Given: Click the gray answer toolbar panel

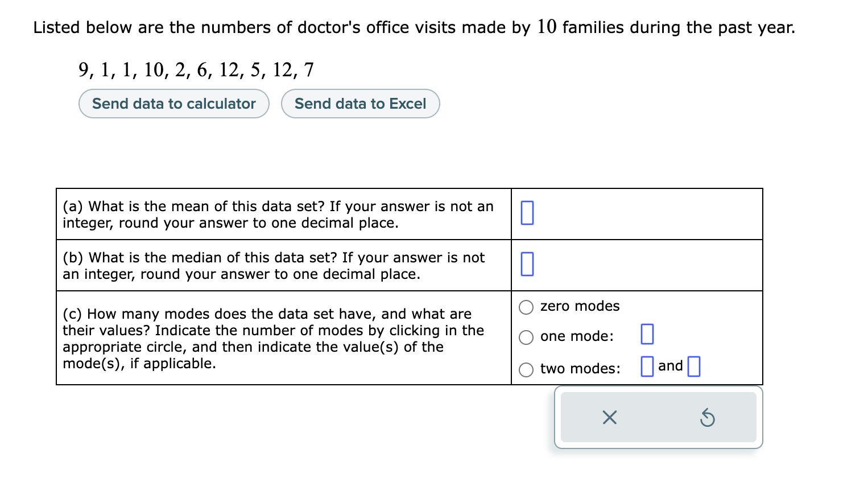Looking at the screenshot, I should [659, 417].
